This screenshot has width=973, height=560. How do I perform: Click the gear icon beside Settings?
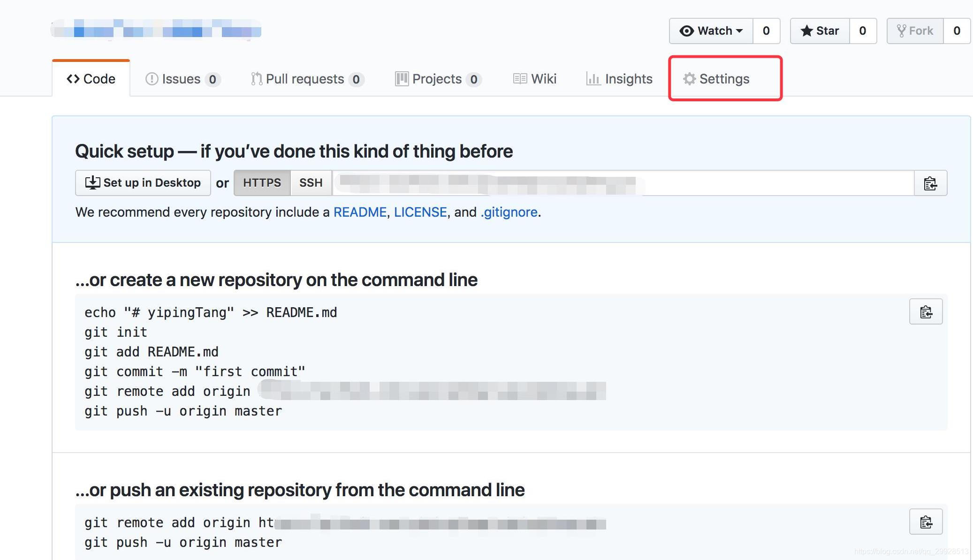[x=689, y=79]
